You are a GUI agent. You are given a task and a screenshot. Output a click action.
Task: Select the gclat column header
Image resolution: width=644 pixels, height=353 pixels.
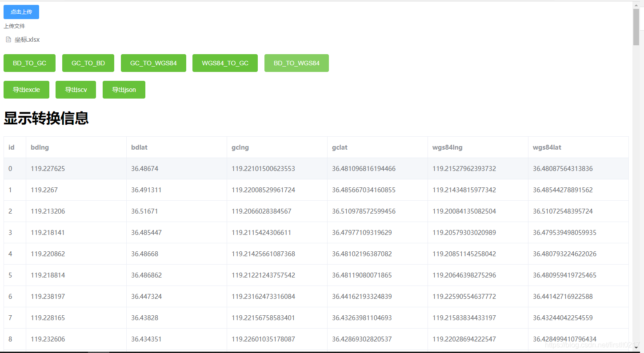tap(378, 147)
